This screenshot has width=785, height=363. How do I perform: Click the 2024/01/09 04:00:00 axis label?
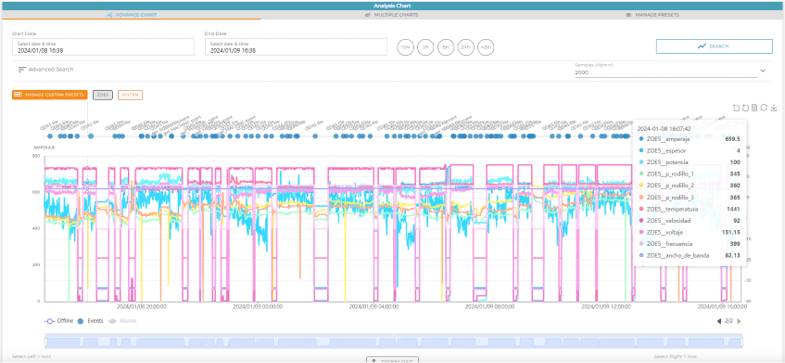374,306
